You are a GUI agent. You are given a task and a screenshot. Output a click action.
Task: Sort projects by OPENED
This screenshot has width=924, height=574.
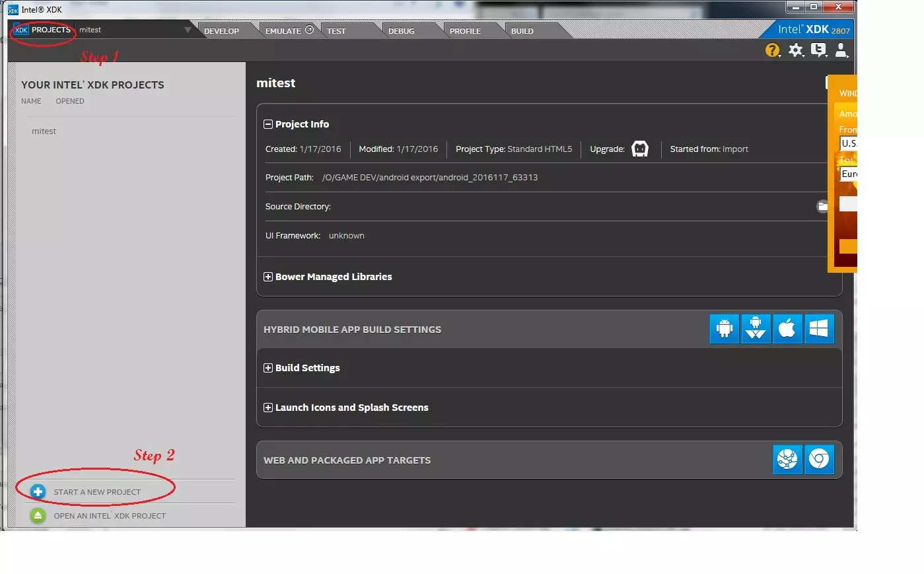(x=70, y=102)
